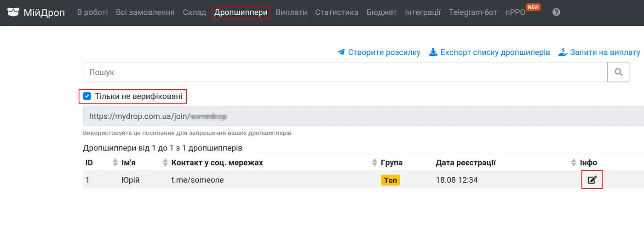Click the date 18.08 12:34 cell
This screenshot has width=644, height=226.
[456, 180]
